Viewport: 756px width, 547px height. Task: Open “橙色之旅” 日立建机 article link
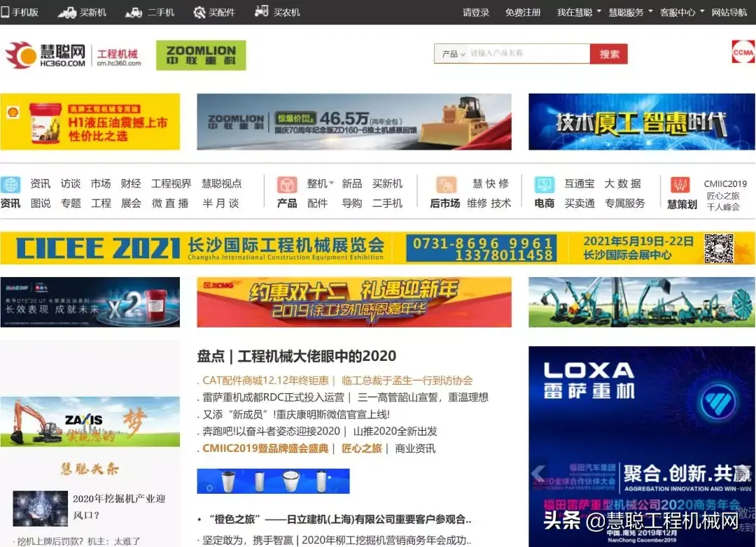click(x=340, y=519)
